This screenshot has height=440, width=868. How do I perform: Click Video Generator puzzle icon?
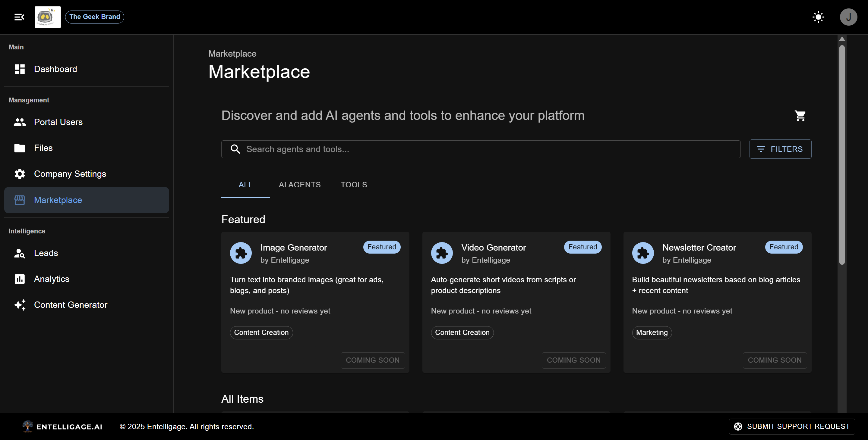[441, 253]
